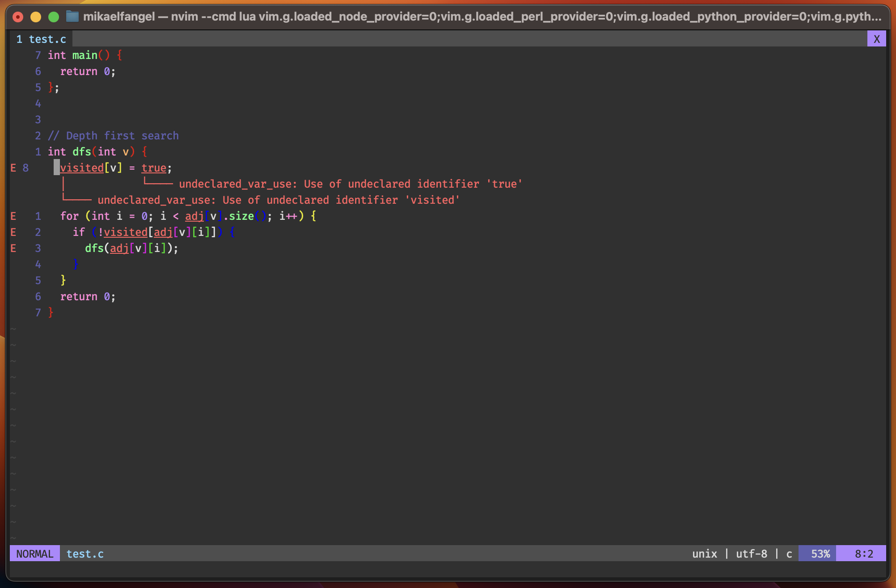Click the underlined "true" identifier
Screen dimensions: 896x588
click(x=153, y=168)
